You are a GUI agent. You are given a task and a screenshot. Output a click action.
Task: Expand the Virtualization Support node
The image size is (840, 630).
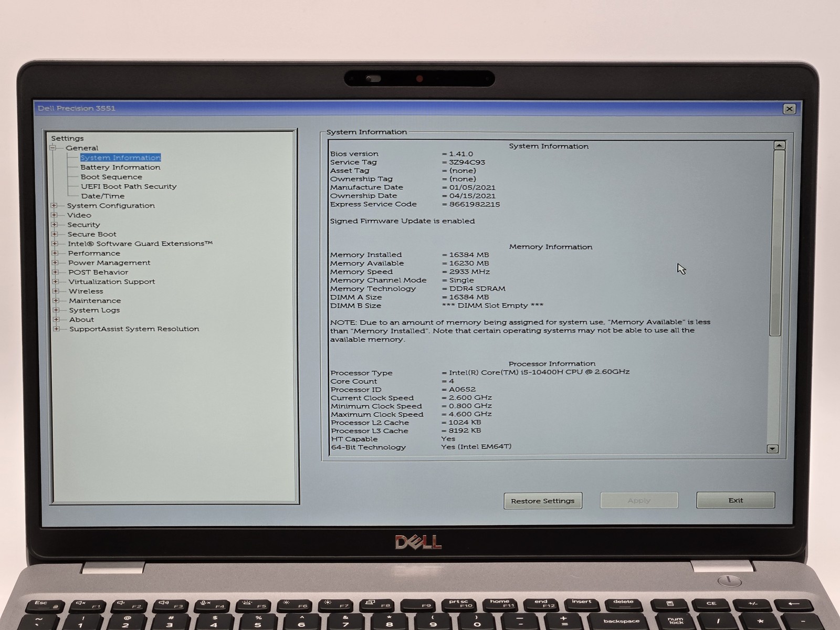coord(55,281)
